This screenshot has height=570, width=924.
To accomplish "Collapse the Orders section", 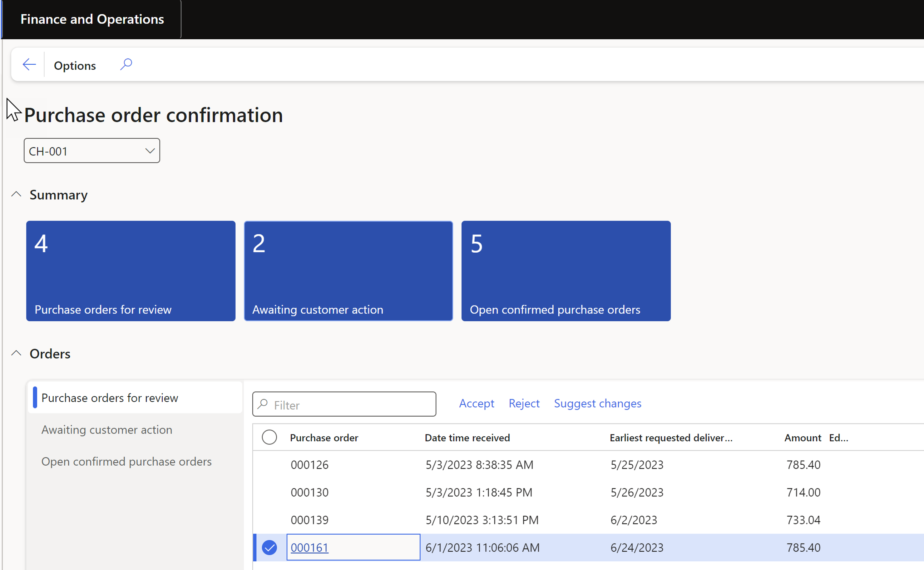I will 16,353.
